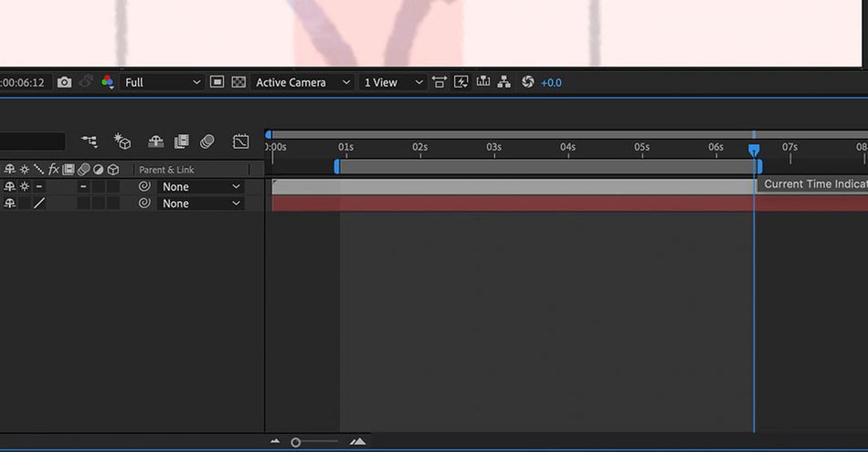Click the timeline search field

[x=33, y=142]
